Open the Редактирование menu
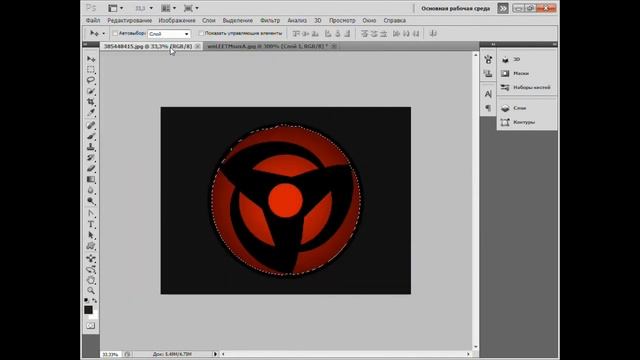Screen dimensions: 640x360 [129, 20]
